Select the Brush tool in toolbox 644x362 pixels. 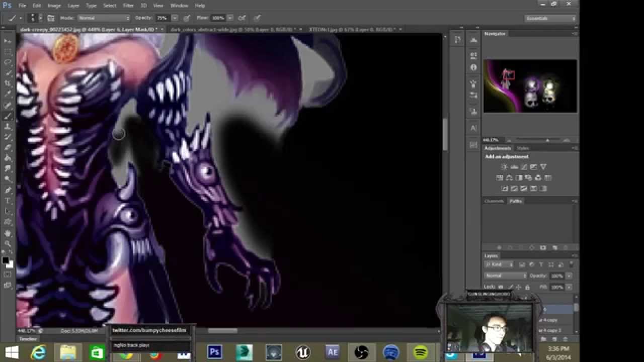click(x=8, y=116)
